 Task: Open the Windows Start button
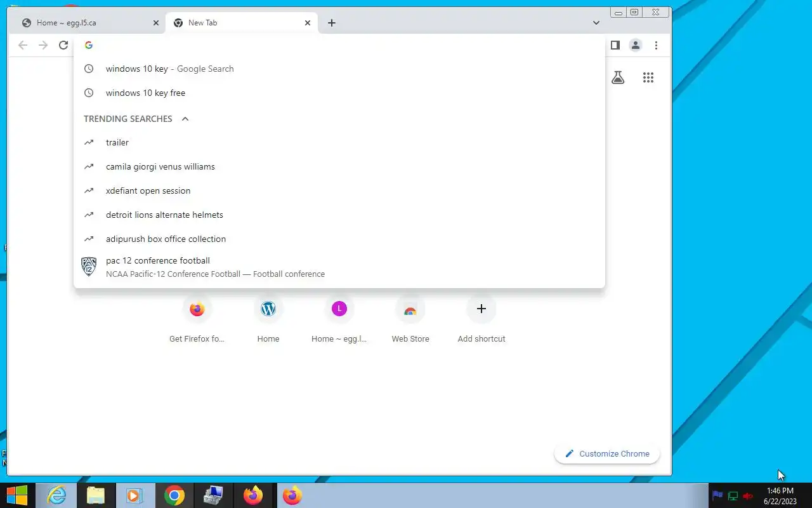[x=17, y=495]
